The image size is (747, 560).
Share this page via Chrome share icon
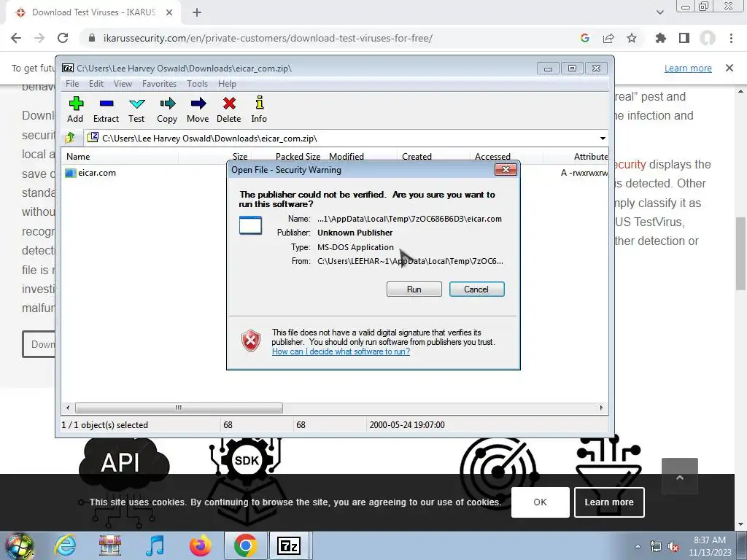(608, 38)
